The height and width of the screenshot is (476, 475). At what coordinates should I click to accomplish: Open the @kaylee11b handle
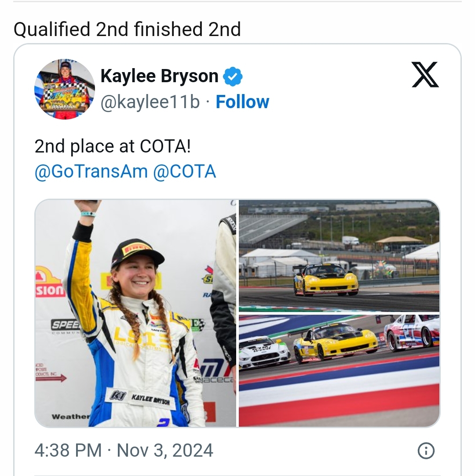click(x=150, y=102)
